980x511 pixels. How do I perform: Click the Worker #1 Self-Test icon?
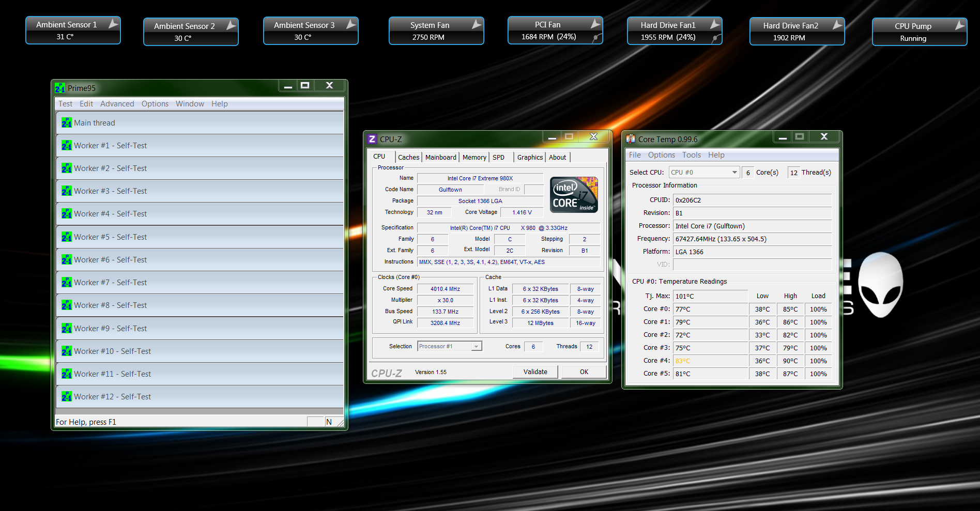click(x=67, y=146)
